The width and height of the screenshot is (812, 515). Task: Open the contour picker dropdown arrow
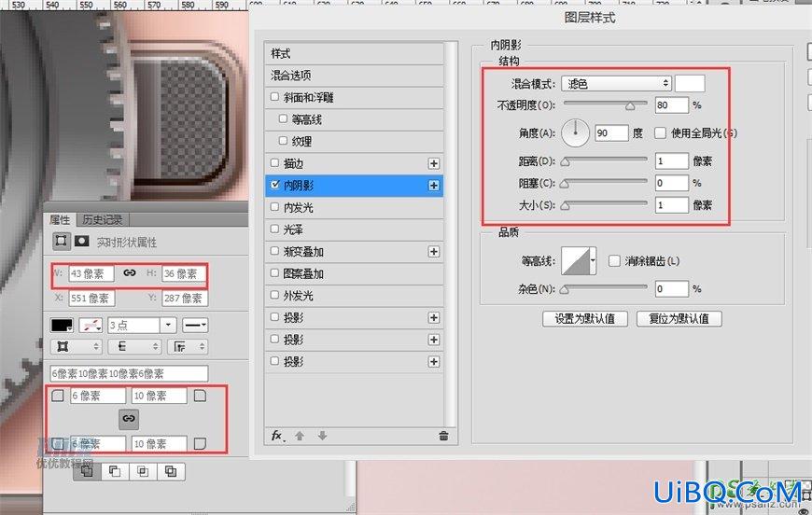tap(593, 260)
